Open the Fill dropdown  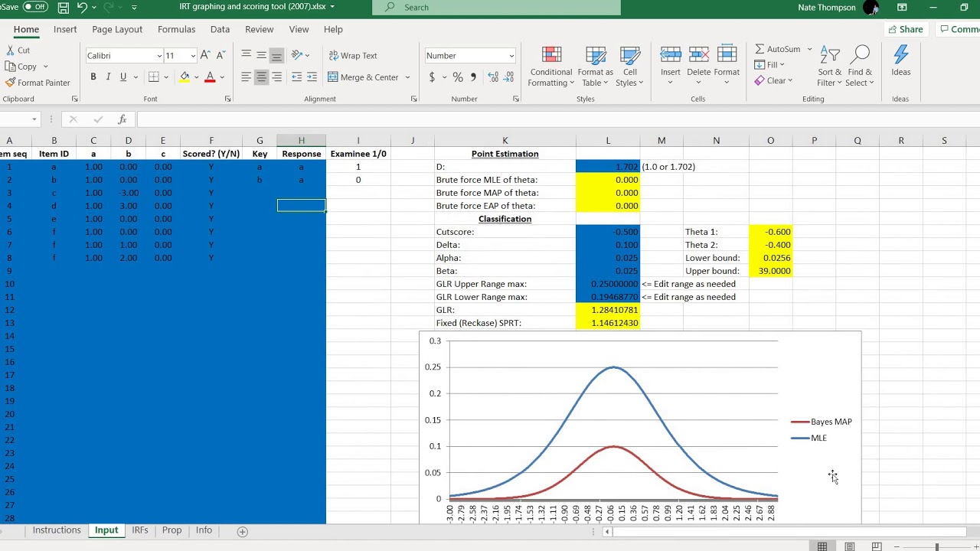(x=769, y=65)
